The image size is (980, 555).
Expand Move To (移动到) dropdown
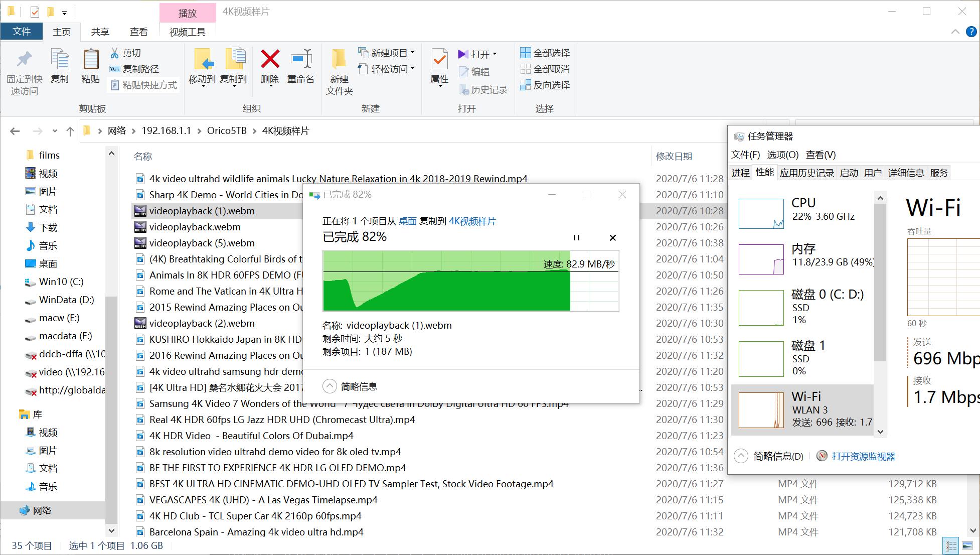click(203, 86)
